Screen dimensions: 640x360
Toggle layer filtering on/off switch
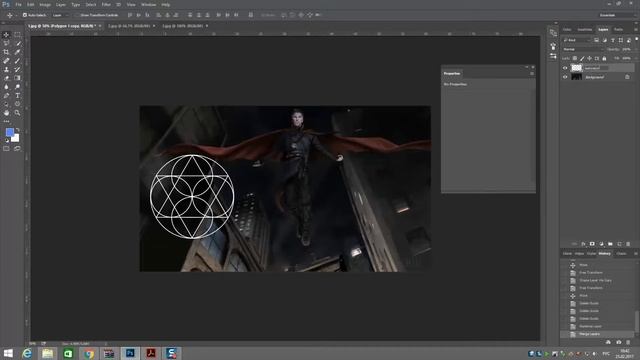tap(637, 39)
